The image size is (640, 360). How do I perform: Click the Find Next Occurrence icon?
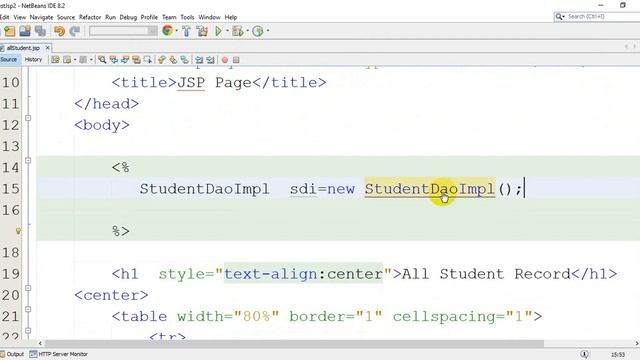pos(125,60)
